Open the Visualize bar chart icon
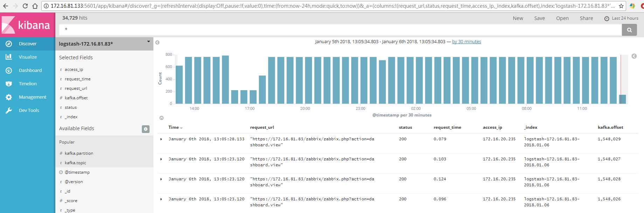 point(9,57)
